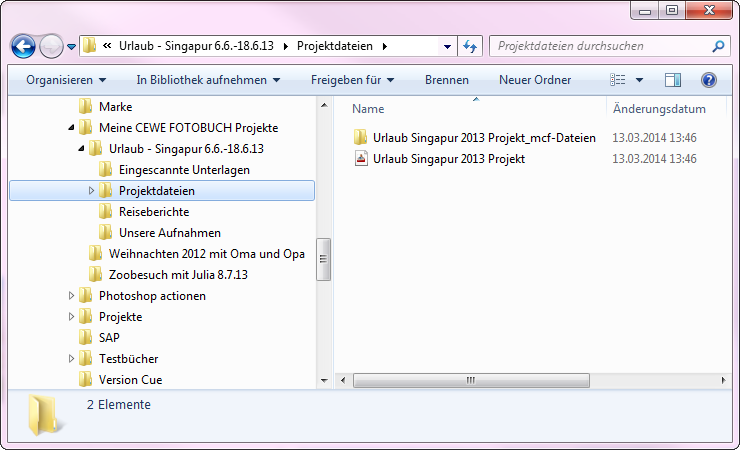Click the Brennen toolbar button

[x=446, y=80]
